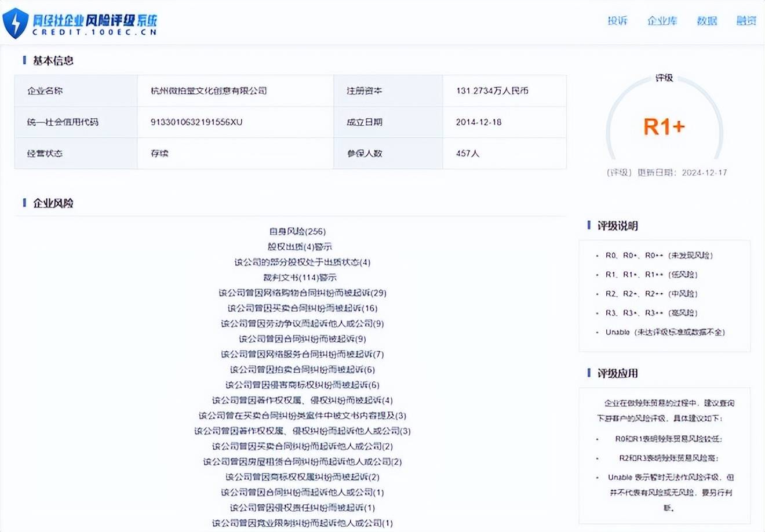
Task: Click 买卖合同纠纷而起诉他人或公司(2) row
Action: click(x=302, y=446)
